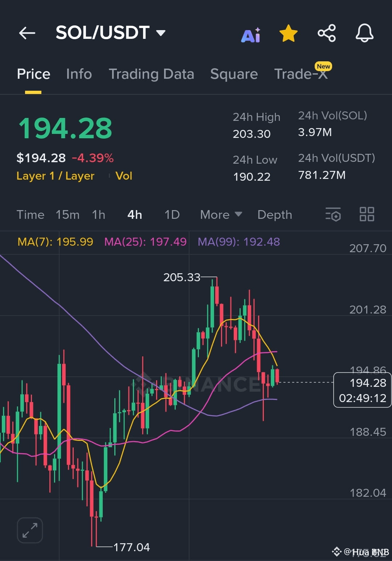392x561 pixels.
Task: Open the Vol tag link
Action: click(124, 176)
